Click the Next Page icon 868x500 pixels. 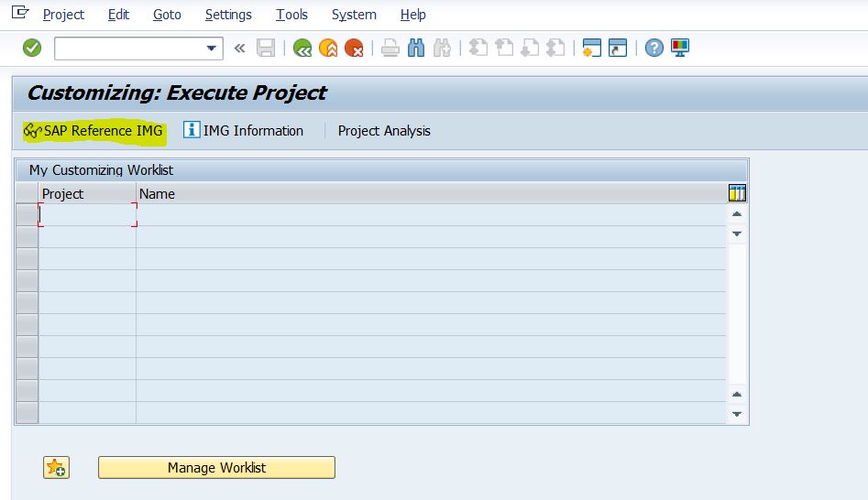pos(530,49)
